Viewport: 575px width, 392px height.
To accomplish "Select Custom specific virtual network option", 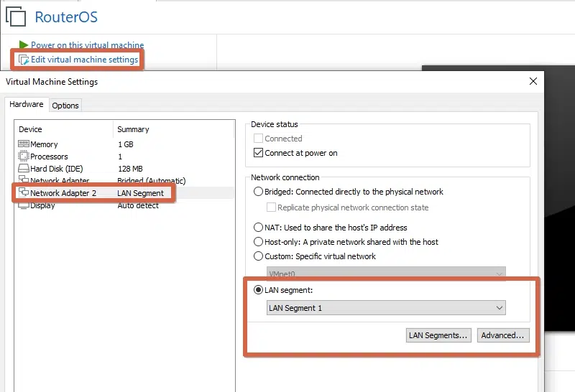I will coord(259,256).
